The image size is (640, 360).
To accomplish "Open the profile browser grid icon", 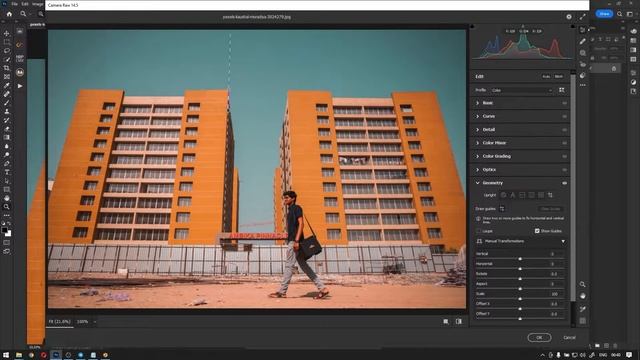I will click(x=562, y=90).
